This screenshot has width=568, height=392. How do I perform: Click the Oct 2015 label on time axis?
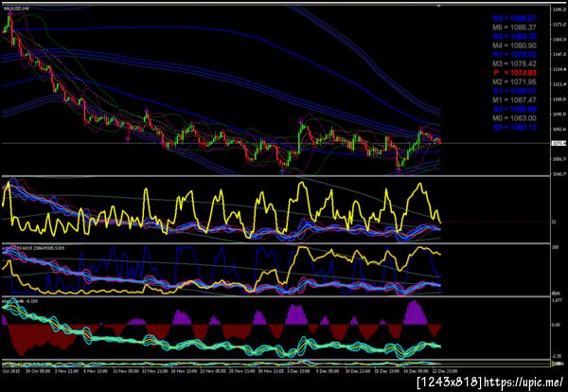[x=11, y=371]
